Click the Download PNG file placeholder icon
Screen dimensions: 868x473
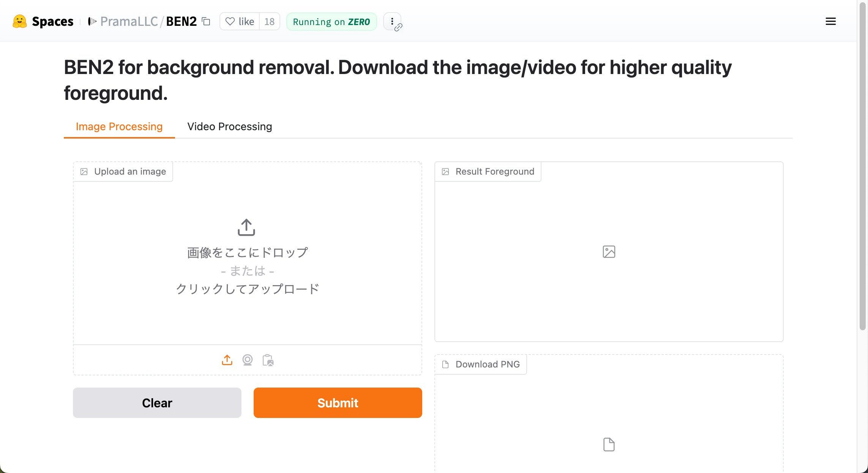coord(609,444)
